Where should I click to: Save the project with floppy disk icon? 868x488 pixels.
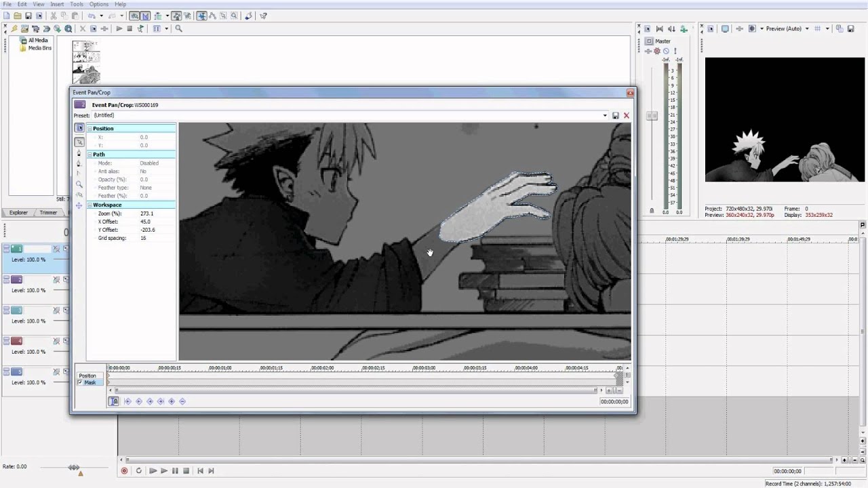pos(28,16)
